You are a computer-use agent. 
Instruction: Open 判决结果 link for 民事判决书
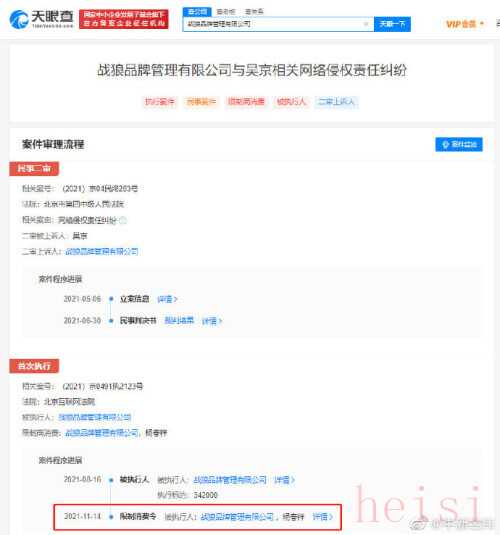[179, 320]
